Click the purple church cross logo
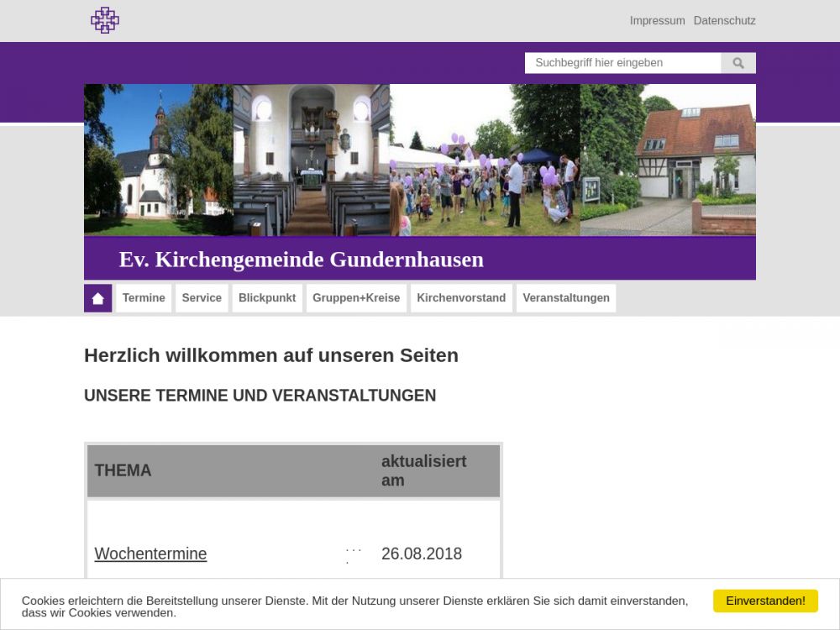 point(105,20)
